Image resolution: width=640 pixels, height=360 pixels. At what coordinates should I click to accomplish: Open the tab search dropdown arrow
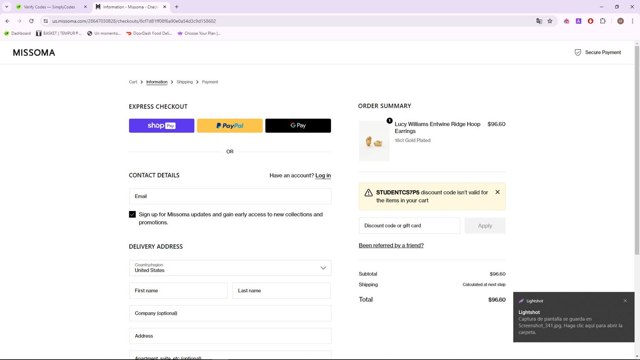pyautogui.click(x=7, y=7)
